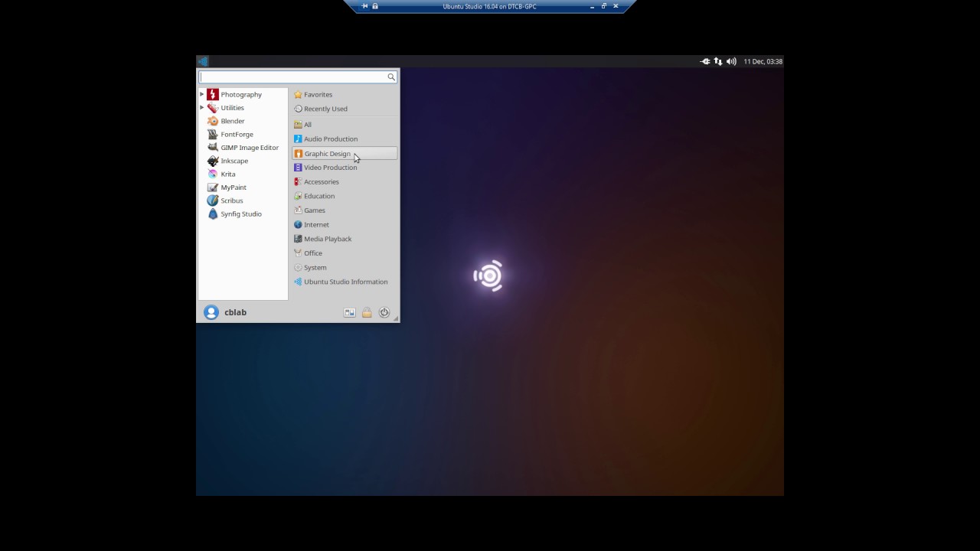Open the Office category
This screenshot has width=980, height=551.
tap(345, 253)
